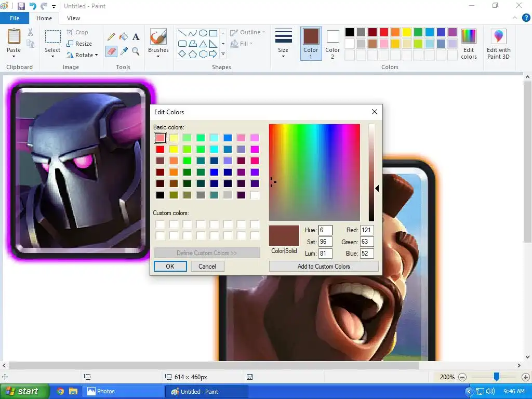532x399 pixels.
Task: Open the Brushes dropdown
Action: pos(158,56)
